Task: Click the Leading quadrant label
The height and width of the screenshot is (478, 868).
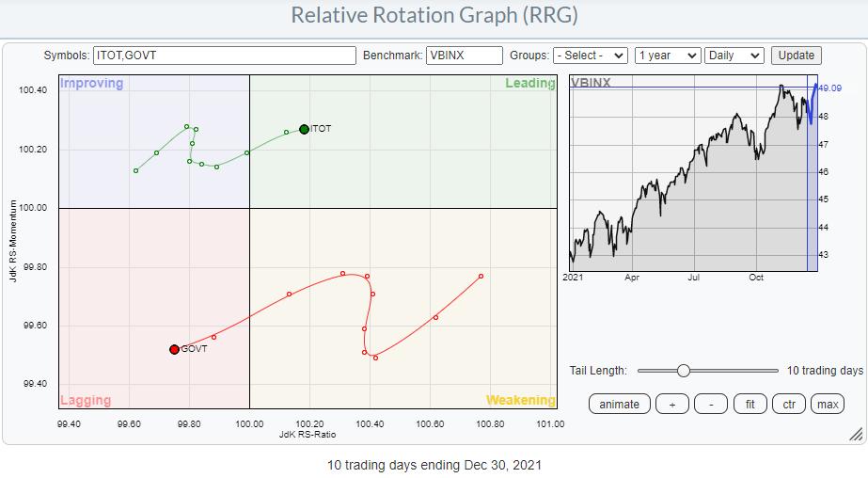Action: (x=529, y=84)
